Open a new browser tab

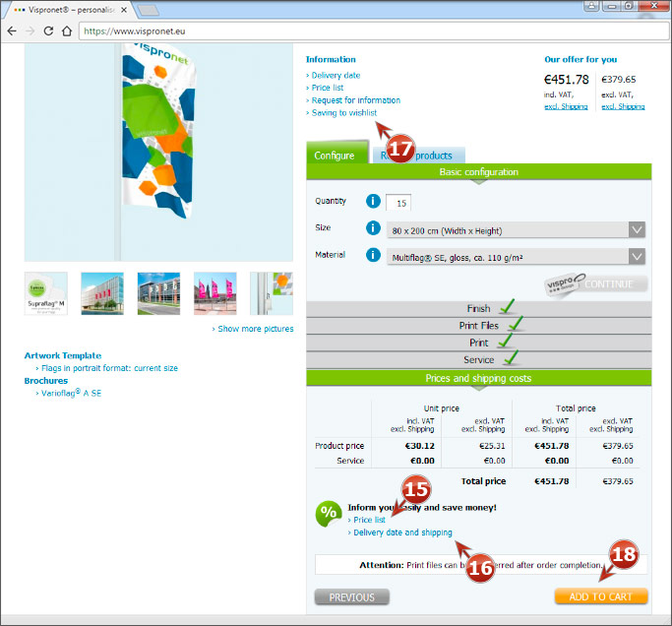click(x=149, y=10)
